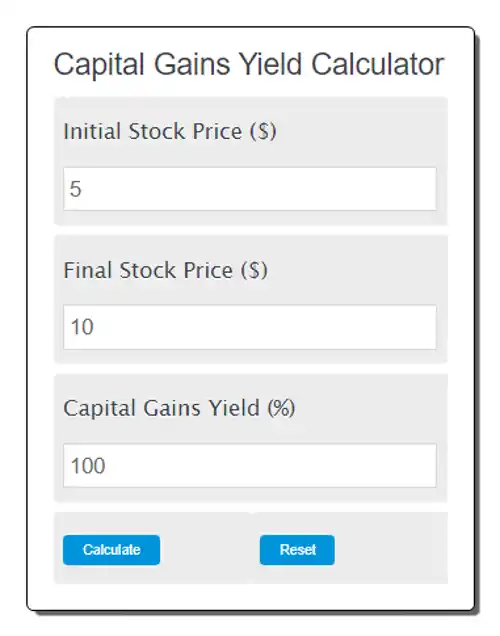Click the (%) symbol after Capital Gains Yield
The width and height of the screenshot is (500, 636).
281,408
